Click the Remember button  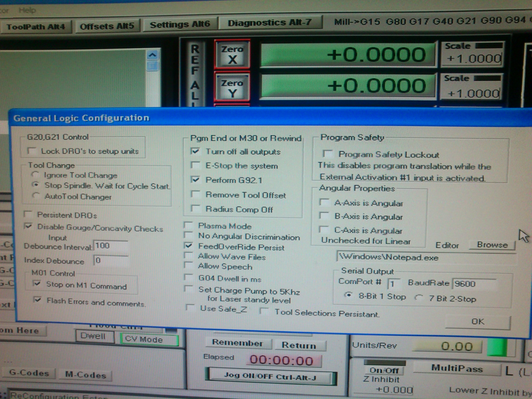(x=238, y=343)
